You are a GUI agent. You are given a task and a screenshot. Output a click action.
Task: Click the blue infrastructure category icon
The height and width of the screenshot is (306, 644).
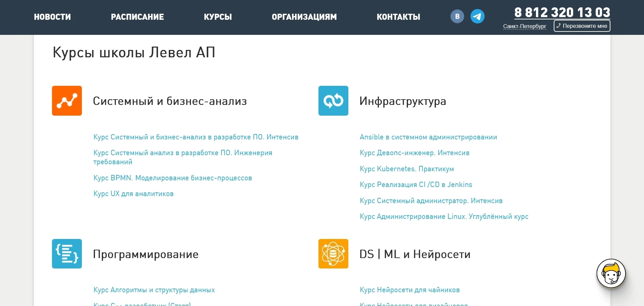(x=333, y=101)
